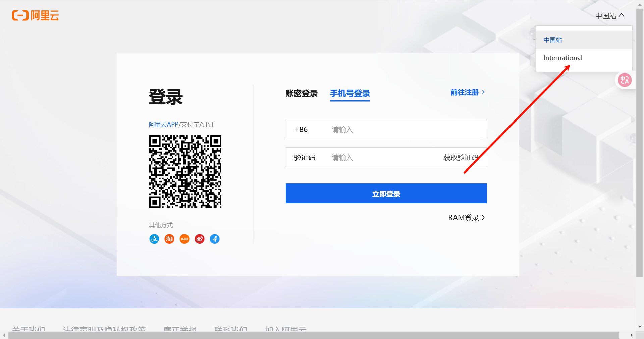Click the Alibaba Cloud logo
The height and width of the screenshot is (339, 644).
pos(36,15)
